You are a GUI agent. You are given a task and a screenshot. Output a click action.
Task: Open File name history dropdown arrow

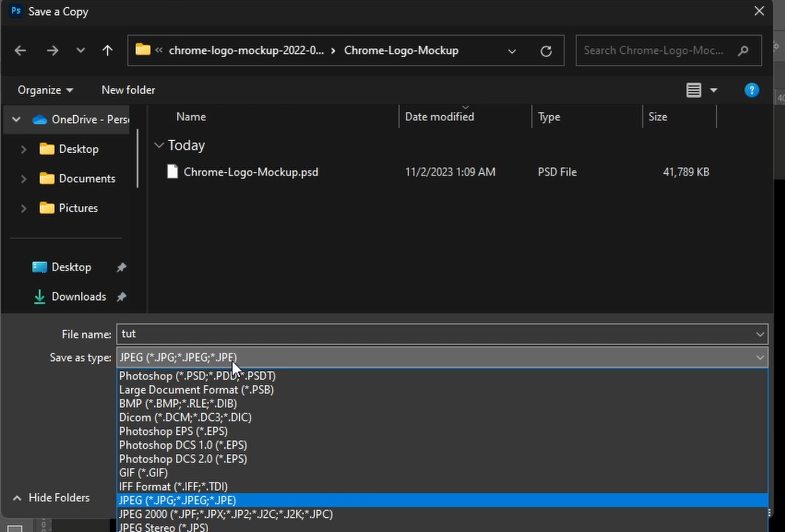click(760, 334)
